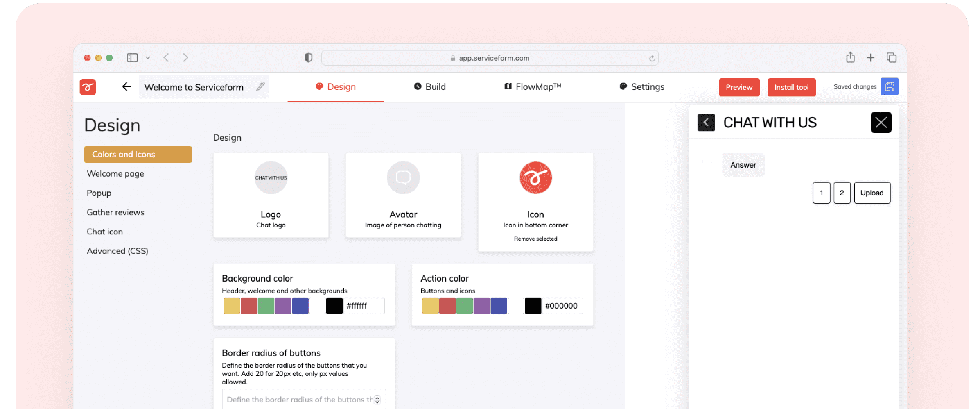Go back using the black left arrow
The image size is (980, 409).
click(126, 86)
